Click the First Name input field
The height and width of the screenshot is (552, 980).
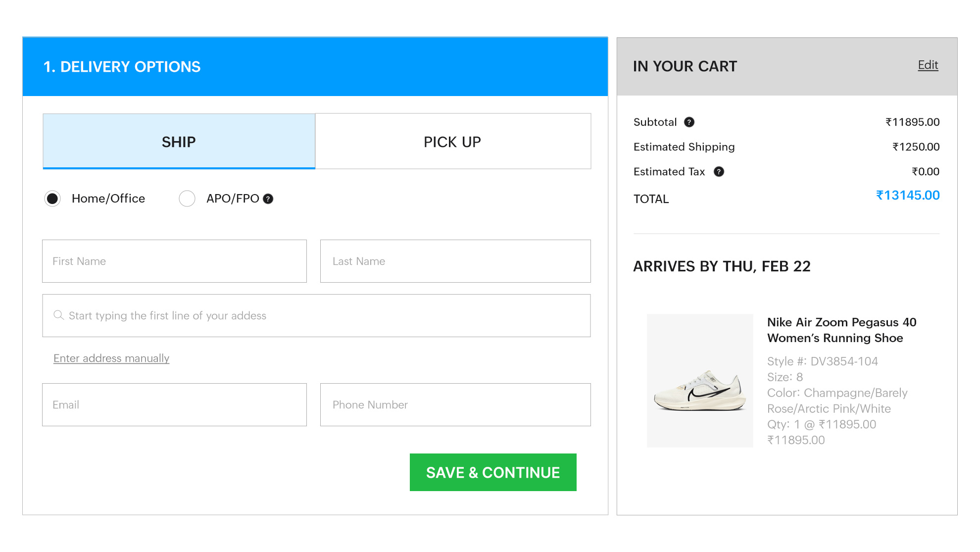coord(174,261)
